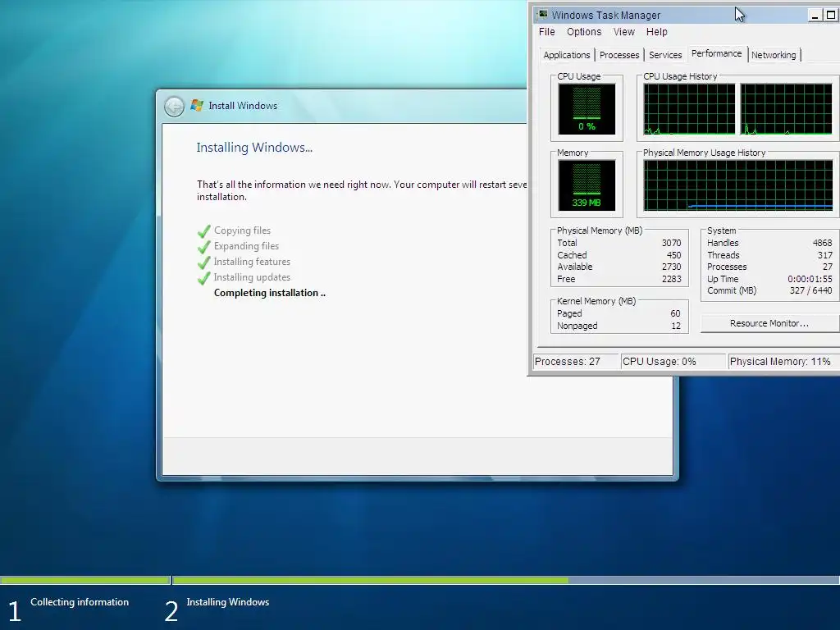This screenshot has height=630, width=840.
Task: Click the Total physical memory value 3070
Action: point(671,243)
